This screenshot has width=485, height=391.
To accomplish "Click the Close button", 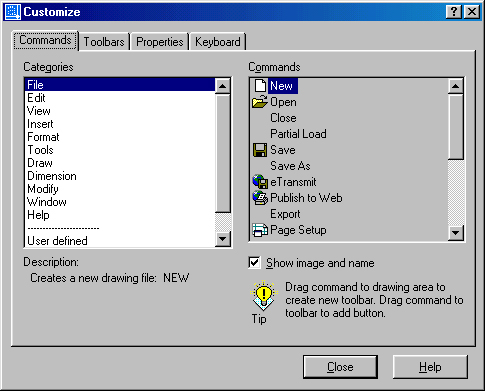I will (340, 367).
